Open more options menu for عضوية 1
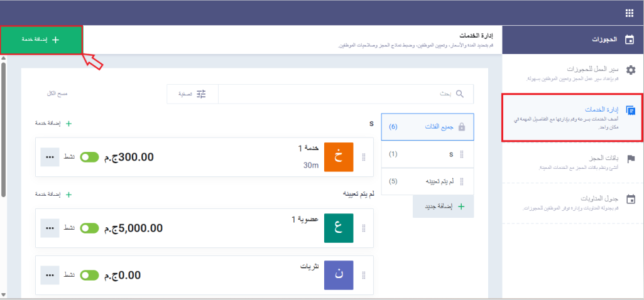This screenshot has height=300, width=644. click(x=50, y=228)
